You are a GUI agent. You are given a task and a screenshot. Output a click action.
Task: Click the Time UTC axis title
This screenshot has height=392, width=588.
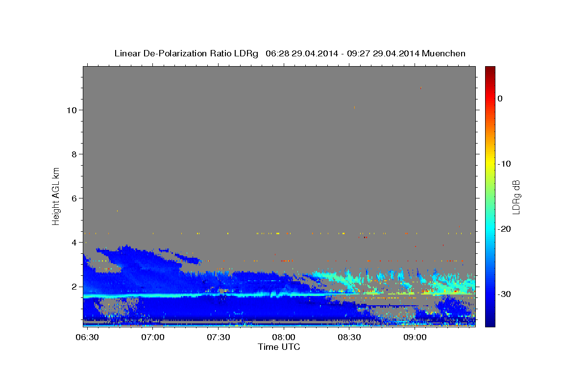tap(279, 347)
